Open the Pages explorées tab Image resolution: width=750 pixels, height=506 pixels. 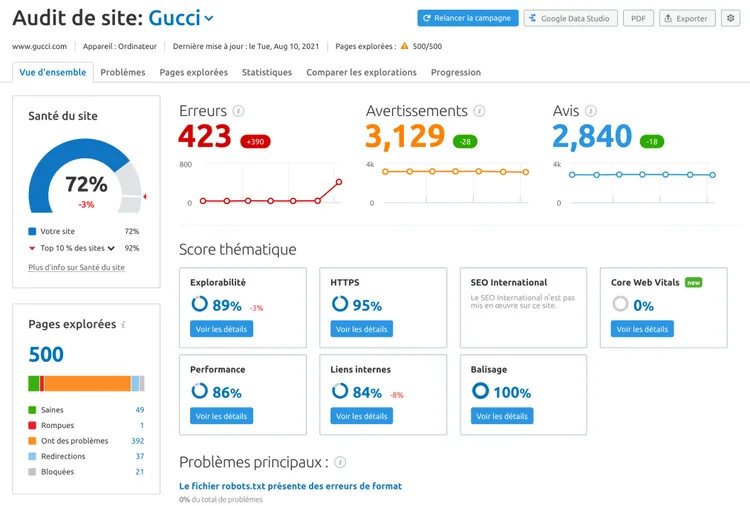(x=194, y=72)
